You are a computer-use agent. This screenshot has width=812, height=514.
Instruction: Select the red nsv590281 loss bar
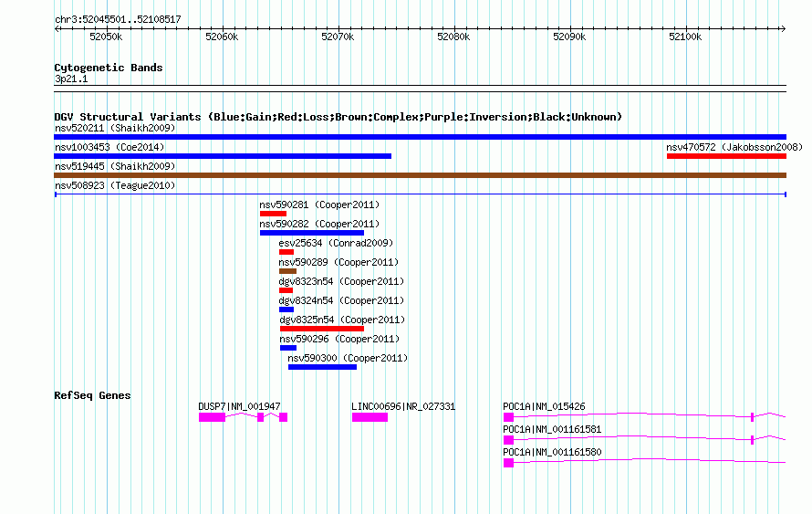(x=273, y=214)
